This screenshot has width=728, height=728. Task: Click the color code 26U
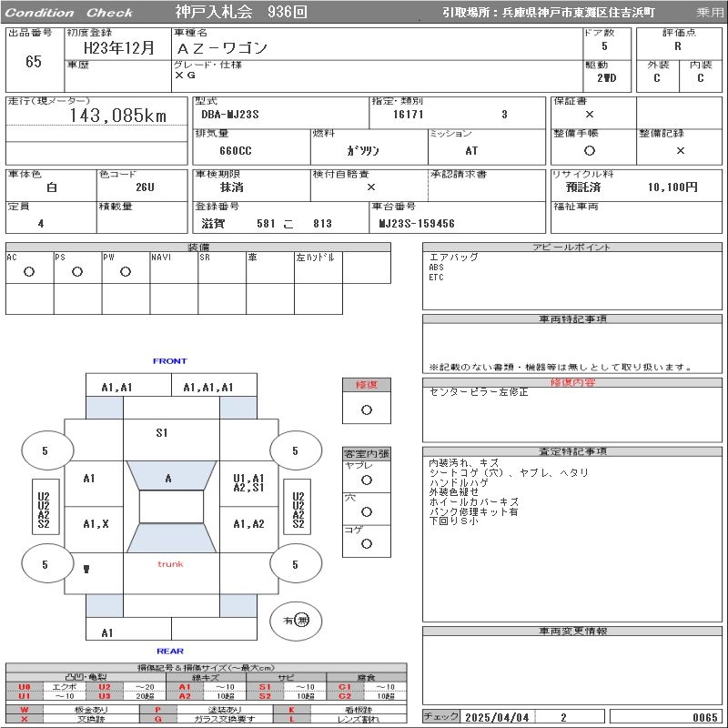145,187
